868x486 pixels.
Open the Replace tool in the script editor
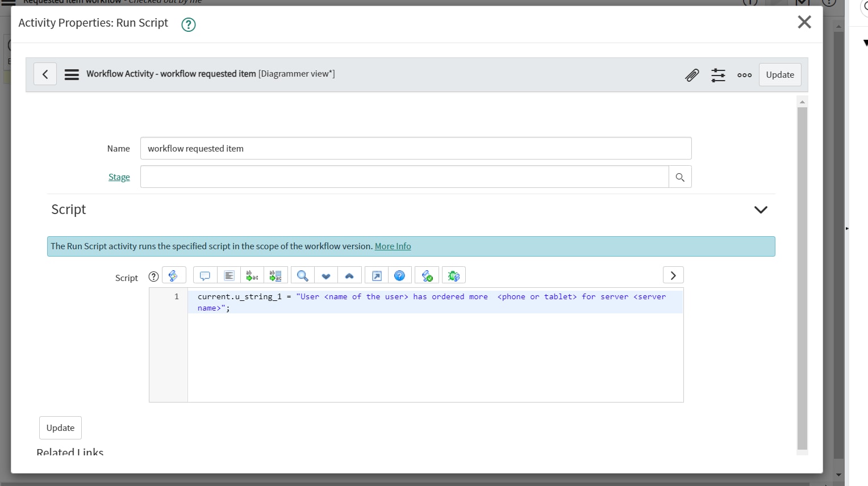pyautogui.click(x=252, y=275)
